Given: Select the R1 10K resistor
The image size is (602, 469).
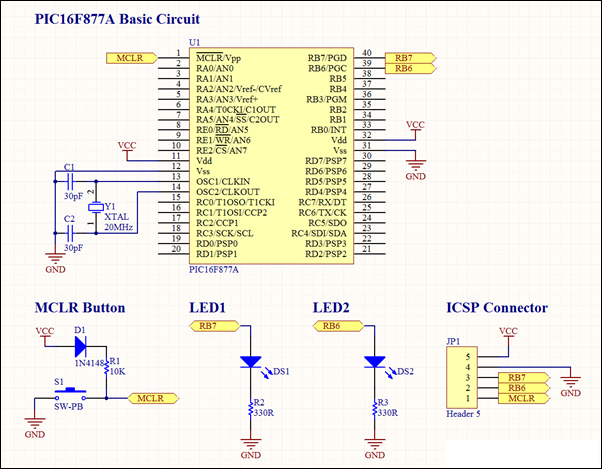Looking at the screenshot, I should 106,367.
